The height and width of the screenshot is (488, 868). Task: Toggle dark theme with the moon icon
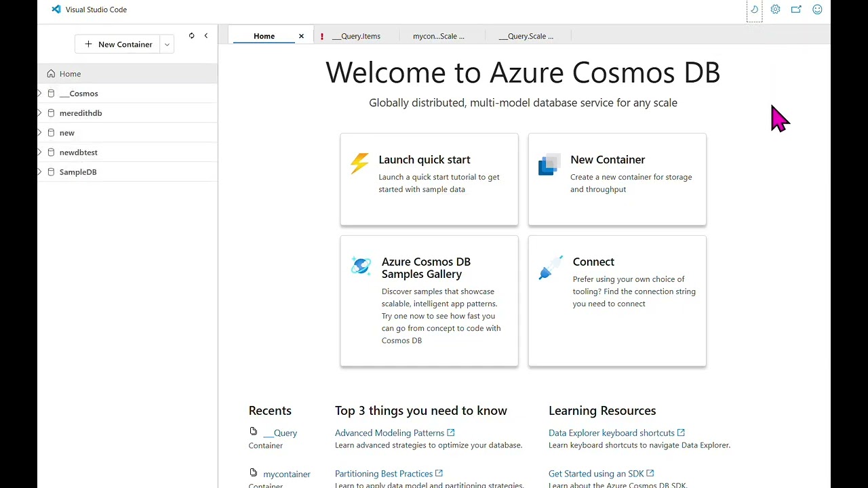pos(754,9)
